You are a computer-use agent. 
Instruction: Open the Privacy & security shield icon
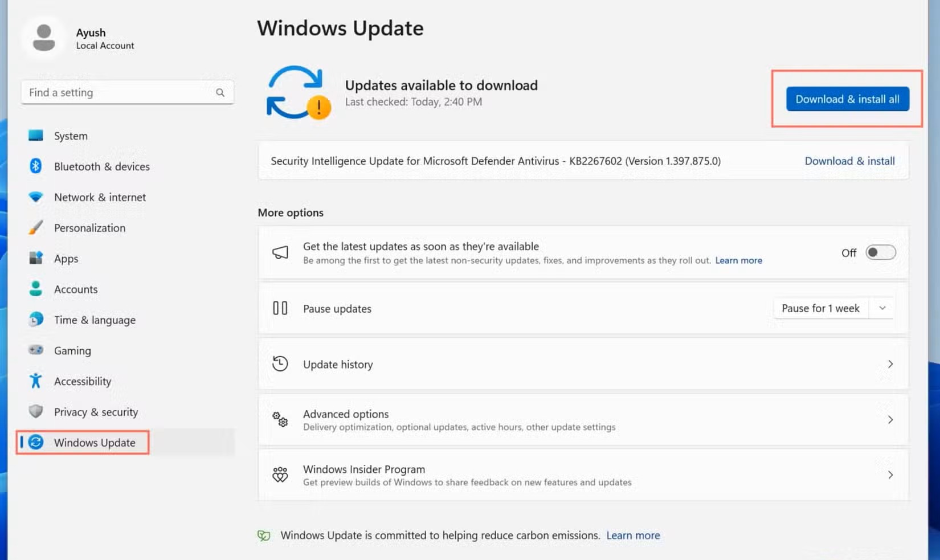pos(35,411)
